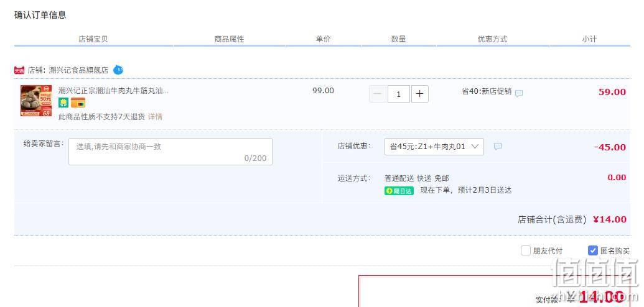Click the subtotal value 59.00
Screen dimensions: 644x307
(612, 92)
